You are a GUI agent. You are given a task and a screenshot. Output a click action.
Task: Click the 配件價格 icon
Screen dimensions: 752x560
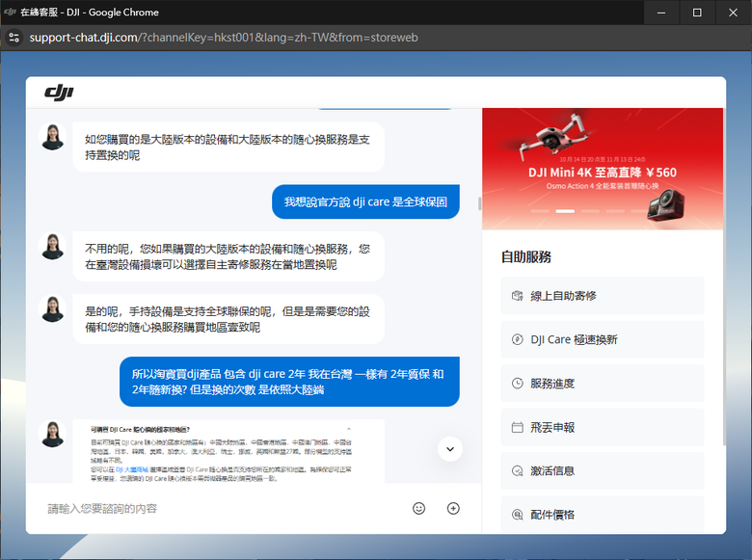pos(517,515)
